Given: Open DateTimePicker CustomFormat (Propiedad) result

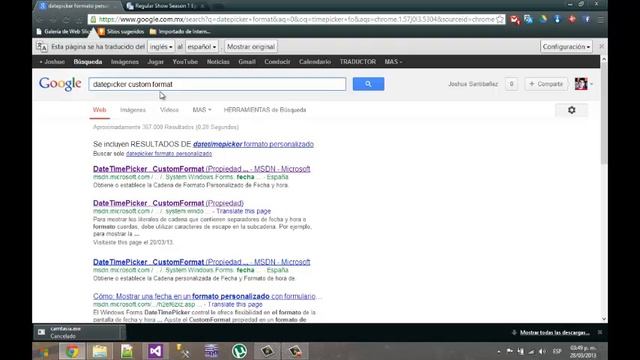Looking at the screenshot, I should pyautogui.click(x=168, y=203).
